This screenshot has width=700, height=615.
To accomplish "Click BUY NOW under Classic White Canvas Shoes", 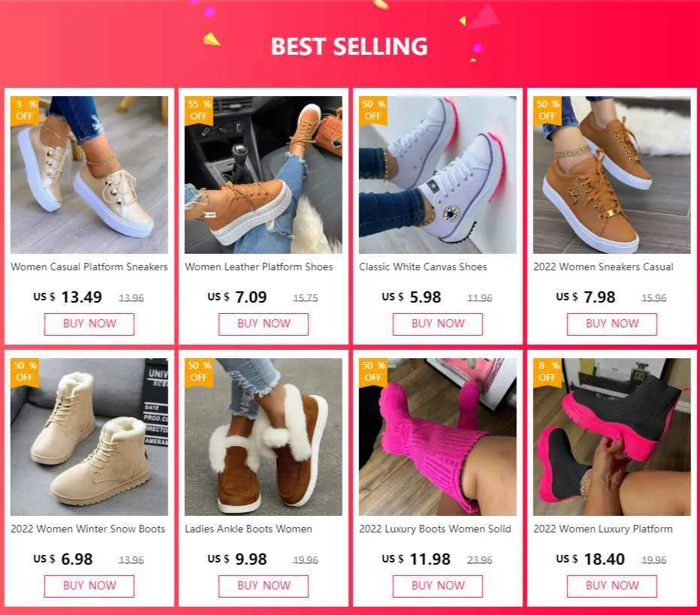I will tap(437, 324).
